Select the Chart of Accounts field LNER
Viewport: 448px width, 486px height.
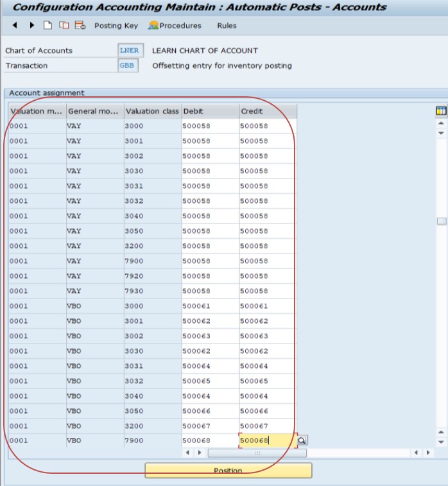pos(131,51)
